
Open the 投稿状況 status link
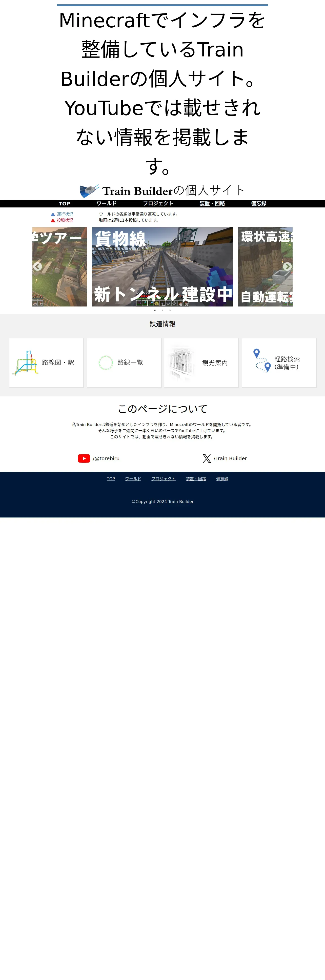pos(65,220)
